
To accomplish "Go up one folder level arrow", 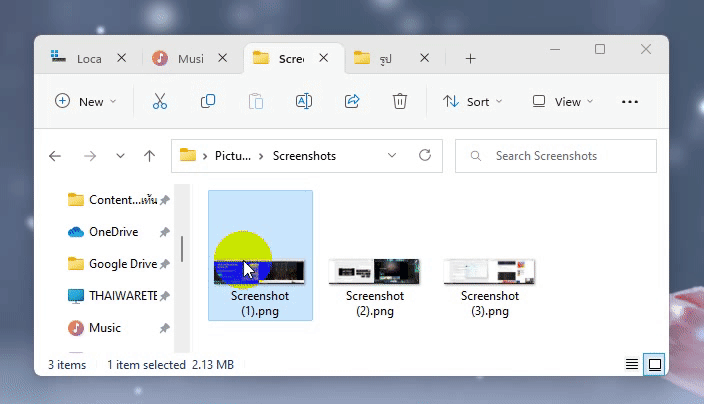I will [150, 156].
